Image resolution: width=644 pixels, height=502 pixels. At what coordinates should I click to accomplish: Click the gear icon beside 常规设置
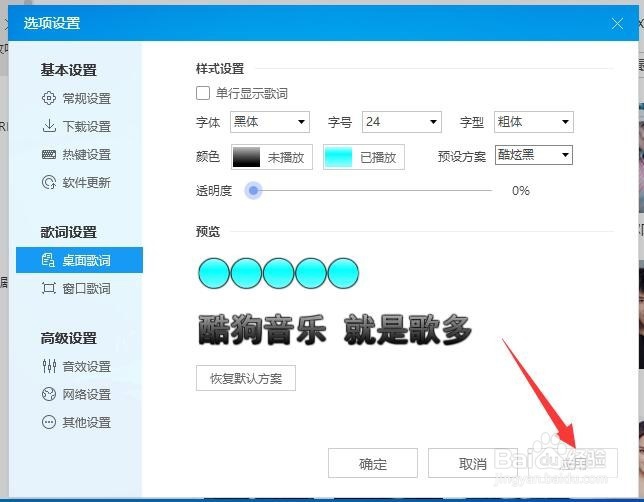click(x=49, y=98)
